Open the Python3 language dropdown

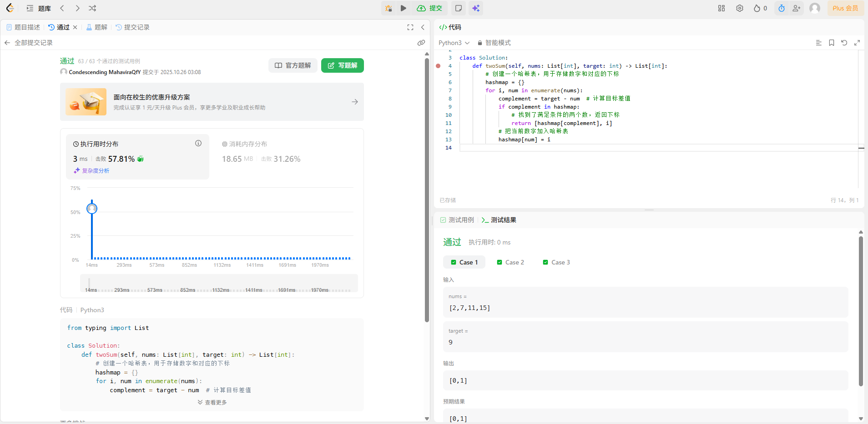pos(454,43)
